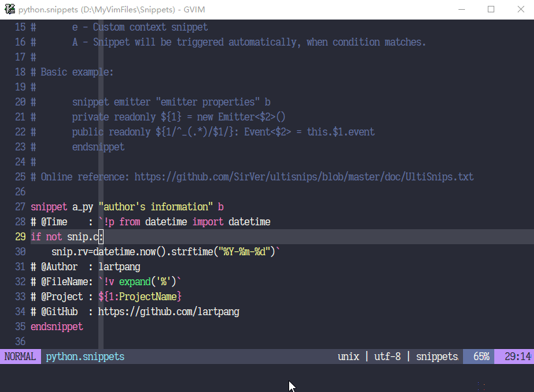This screenshot has width=534, height=392.
Task: Click the NORMAL mode indicator in status line
Action: (x=20, y=357)
